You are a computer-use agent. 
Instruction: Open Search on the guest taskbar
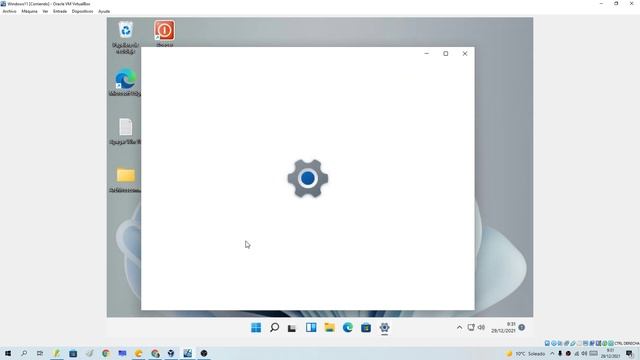coord(274,327)
